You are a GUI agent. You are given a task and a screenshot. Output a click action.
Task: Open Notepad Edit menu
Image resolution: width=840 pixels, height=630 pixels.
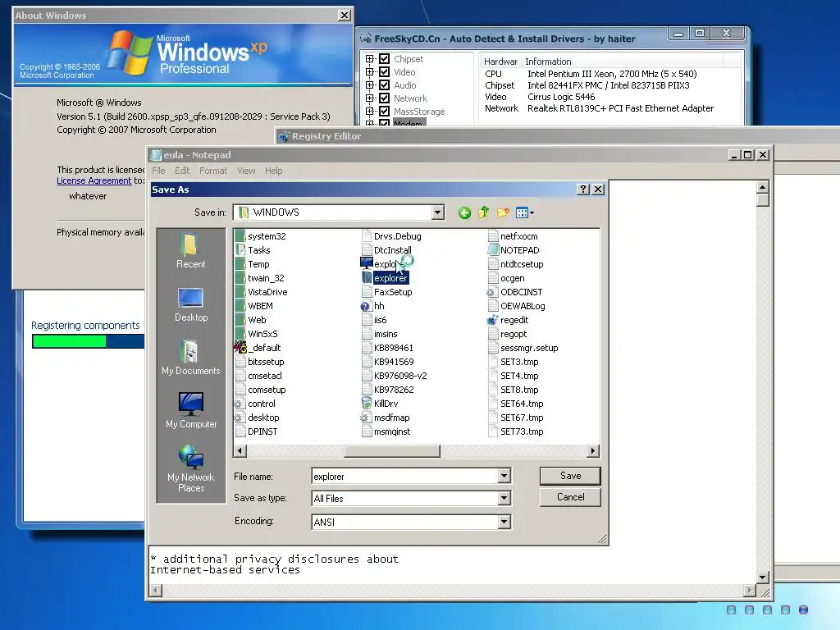point(182,171)
